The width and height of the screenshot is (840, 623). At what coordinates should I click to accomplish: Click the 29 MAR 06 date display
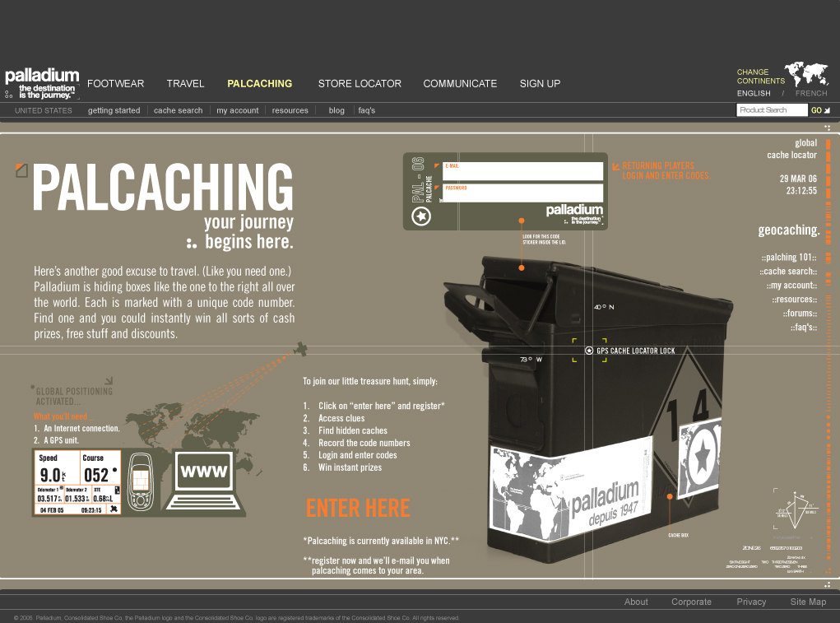point(798,179)
